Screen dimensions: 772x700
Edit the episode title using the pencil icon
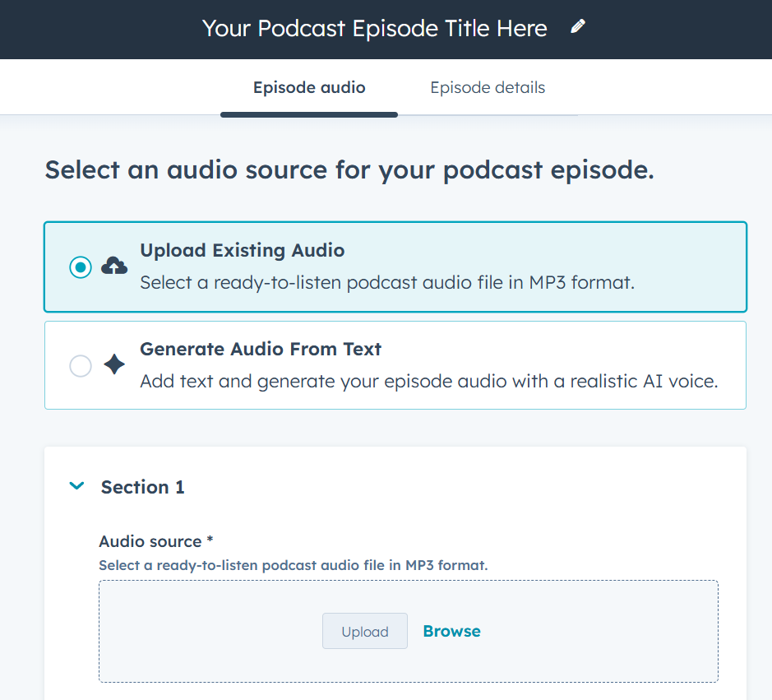pyautogui.click(x=578, y=26)
